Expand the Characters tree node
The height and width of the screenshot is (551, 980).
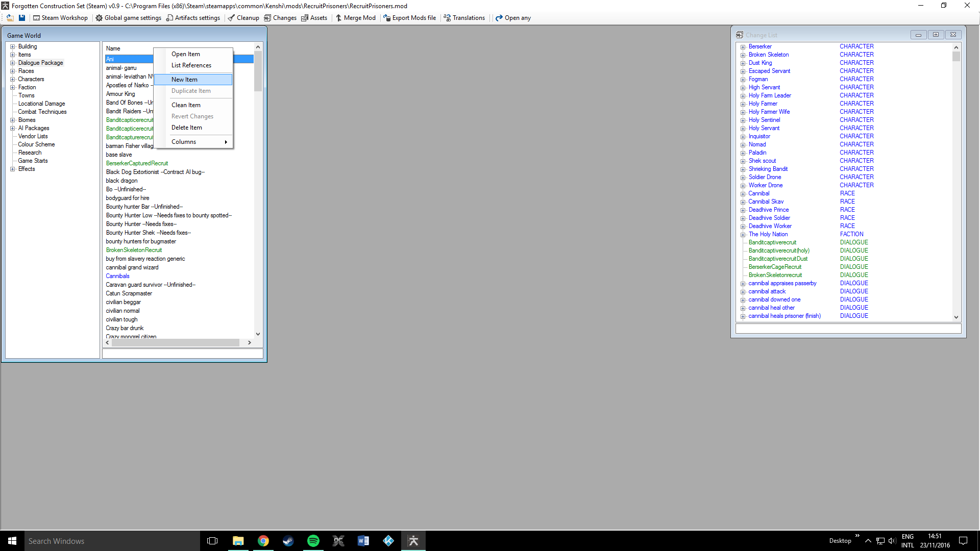coord(12,79)
